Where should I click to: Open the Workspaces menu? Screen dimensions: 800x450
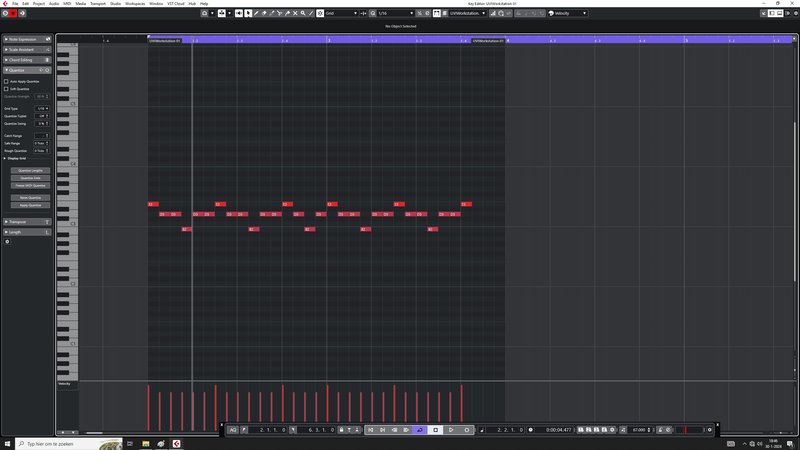[x=135, y=4]
